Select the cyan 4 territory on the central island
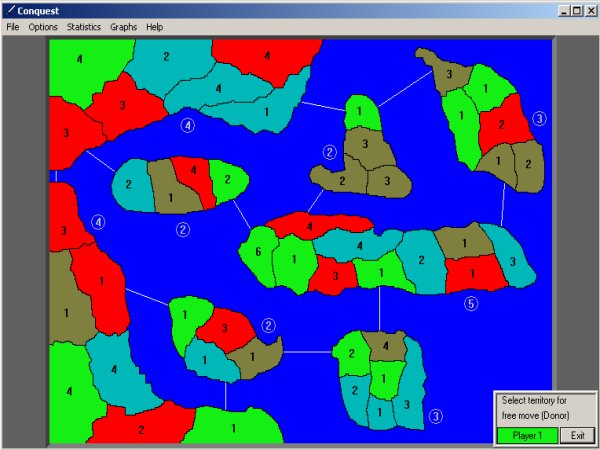This screenshot has height=450, width=600. tap(360, 245)
